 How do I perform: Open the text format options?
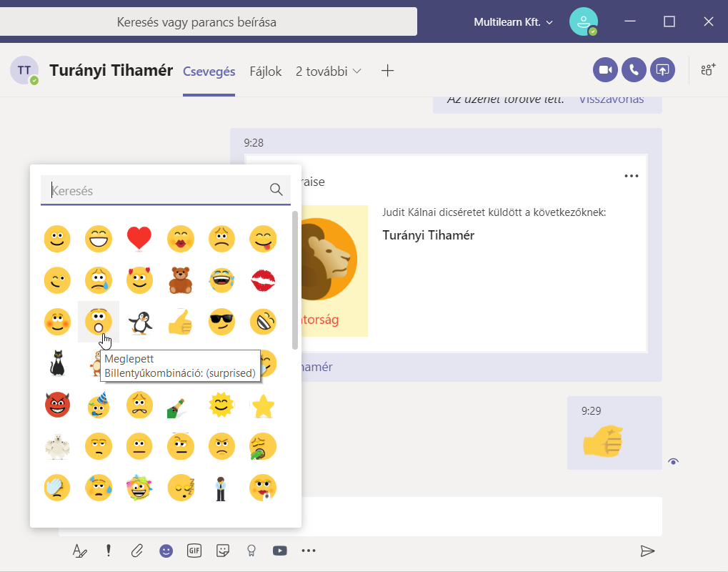[80, 551]
